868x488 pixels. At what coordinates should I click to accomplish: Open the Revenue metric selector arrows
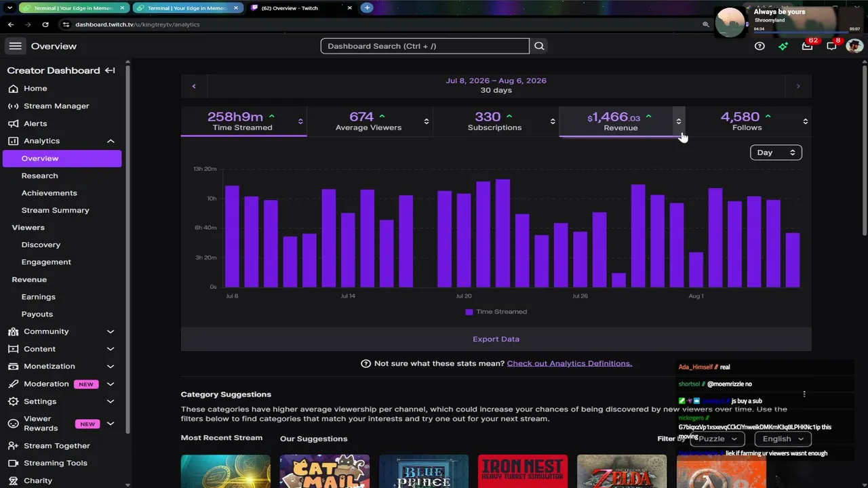tap(679, 121)
